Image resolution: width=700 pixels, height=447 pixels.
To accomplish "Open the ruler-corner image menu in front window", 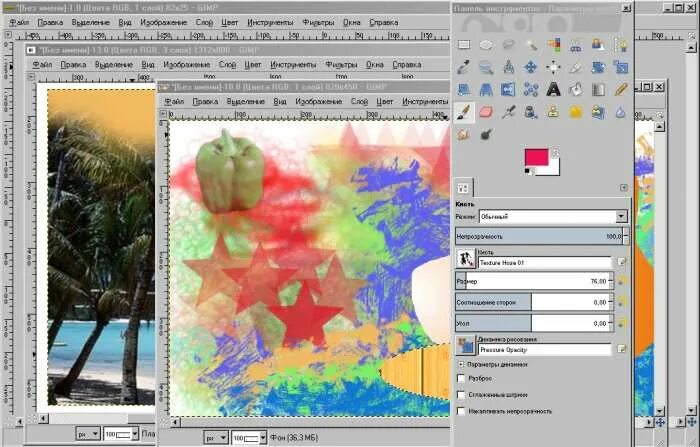I will [163, 114].
